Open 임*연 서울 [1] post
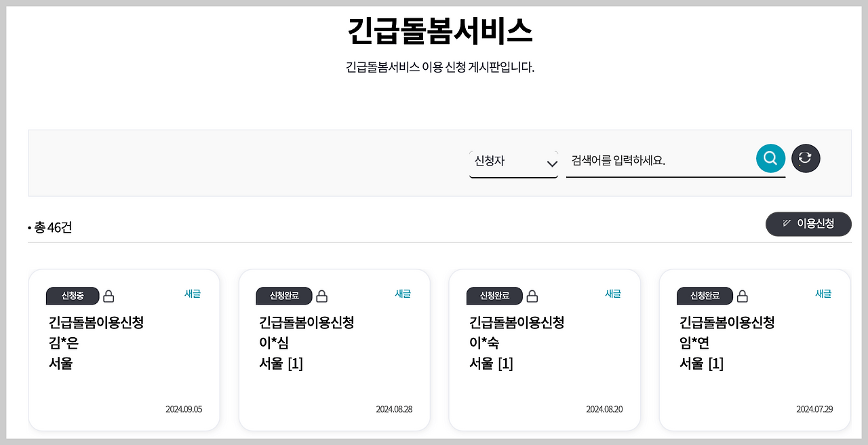Screen dimensions: 868x445 (701, 364)
